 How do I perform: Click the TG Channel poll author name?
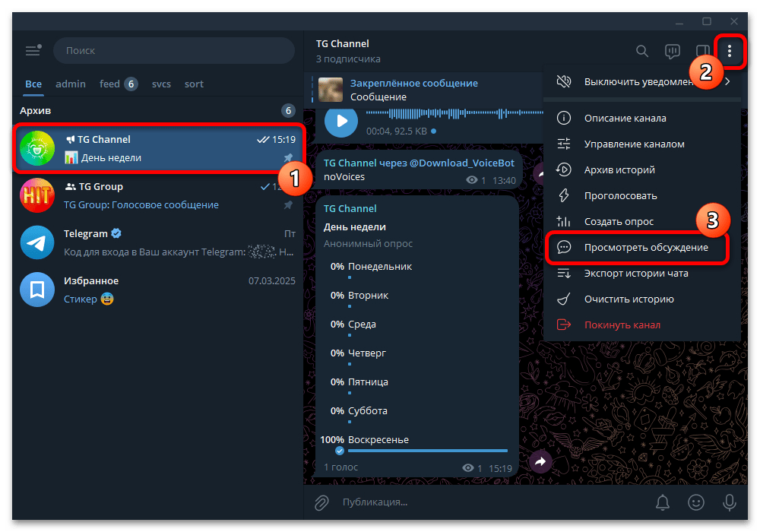point(350,209)
